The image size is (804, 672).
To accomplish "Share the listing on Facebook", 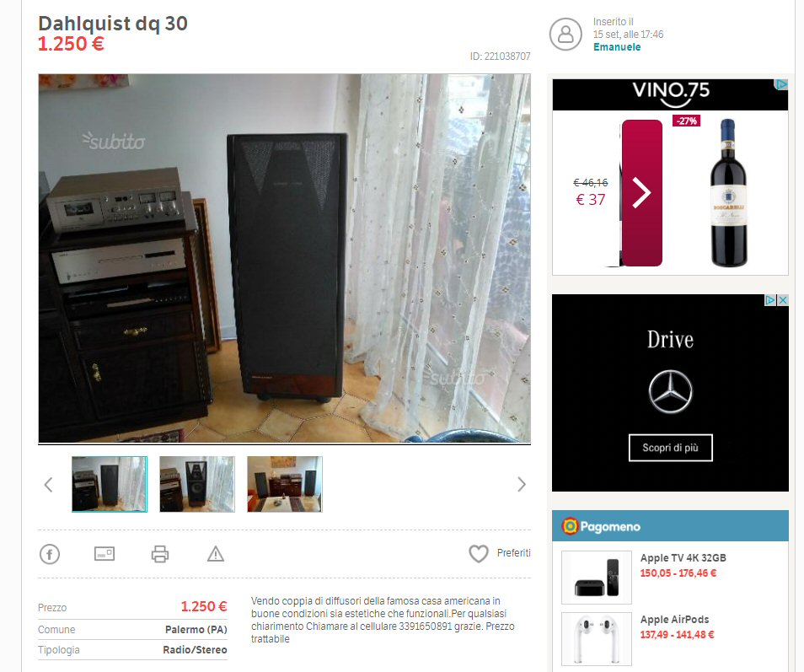I will point(50,554).
